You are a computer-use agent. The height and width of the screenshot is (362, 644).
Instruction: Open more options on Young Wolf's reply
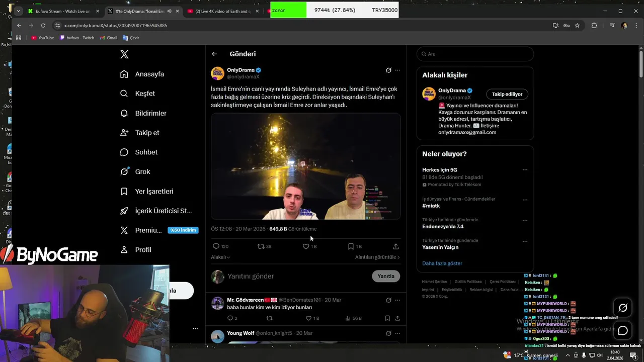(397, 333)
